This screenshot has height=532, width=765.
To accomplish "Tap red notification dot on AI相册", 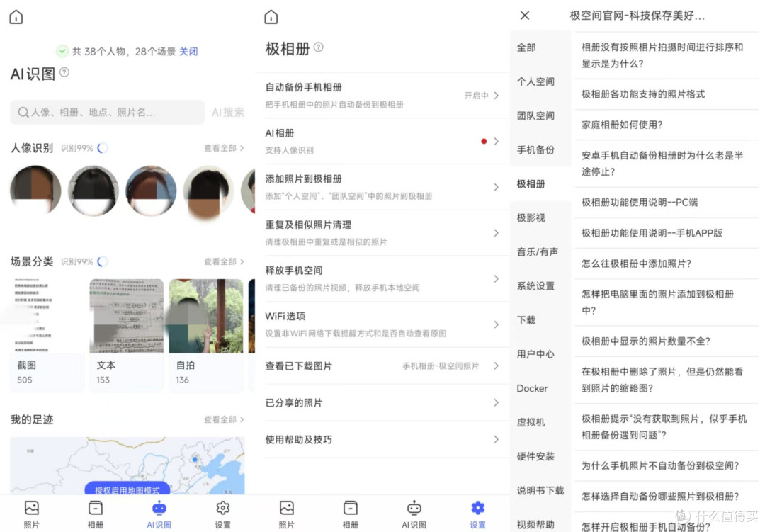I will 484,142.
